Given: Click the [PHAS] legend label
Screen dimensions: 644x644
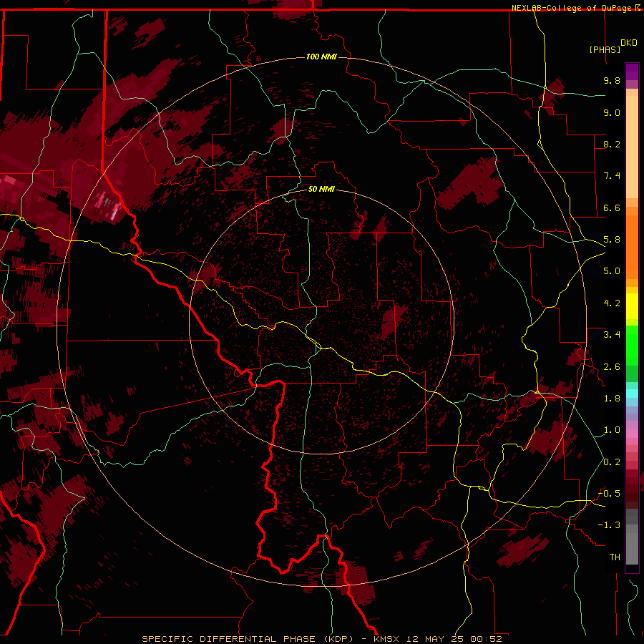Looking at the screenshot, I should (x=605, y=49).
